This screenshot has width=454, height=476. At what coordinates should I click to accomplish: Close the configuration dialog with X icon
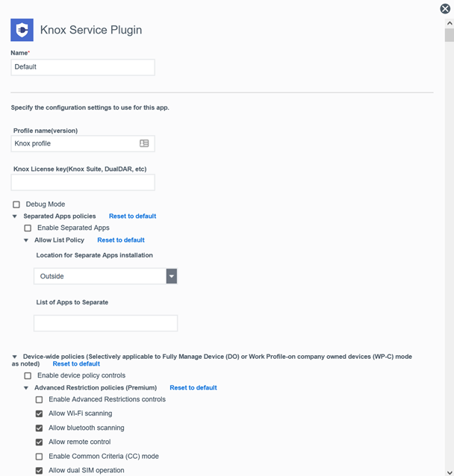click(x=445, y=9)
